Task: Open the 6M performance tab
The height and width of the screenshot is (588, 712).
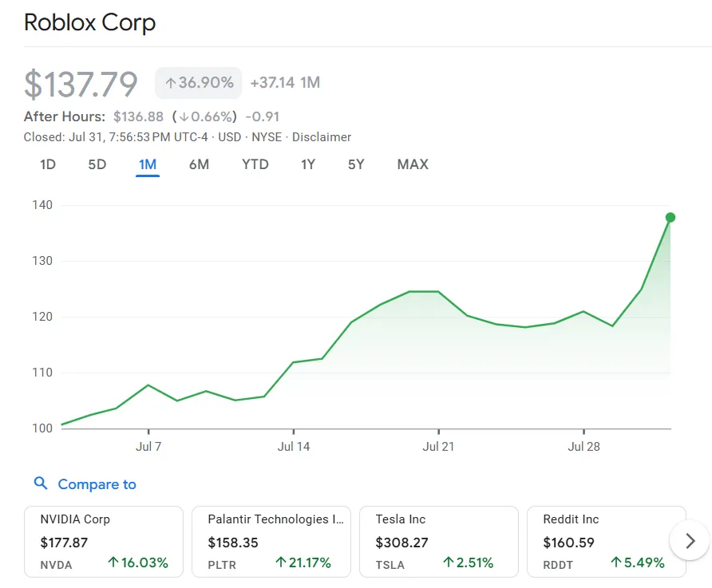Action: click(x=199, y=164)
